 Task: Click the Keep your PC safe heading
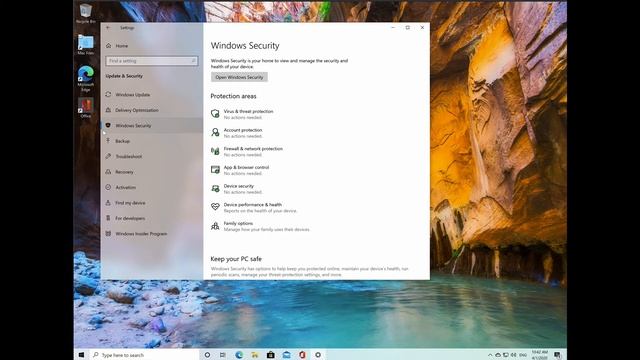coord(236,259)
